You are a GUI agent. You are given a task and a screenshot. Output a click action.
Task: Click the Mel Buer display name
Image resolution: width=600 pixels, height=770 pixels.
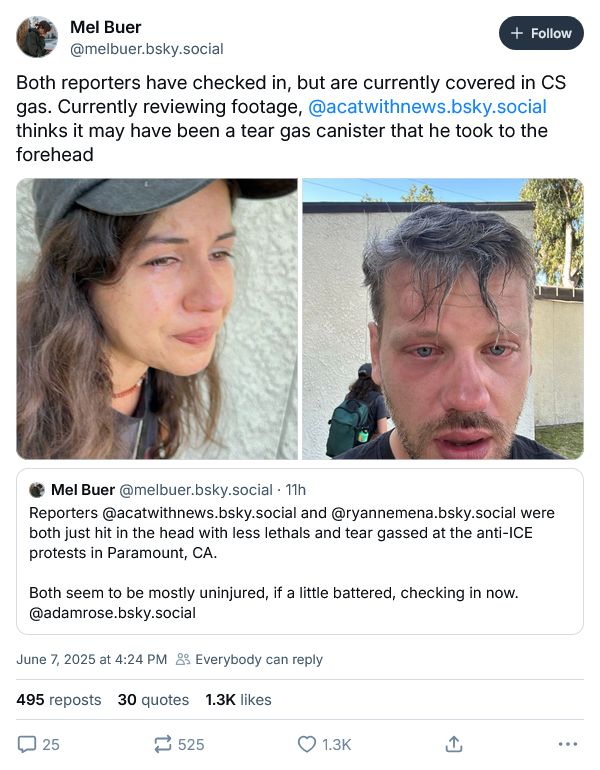pyautogui.click(x=105, y=27)
